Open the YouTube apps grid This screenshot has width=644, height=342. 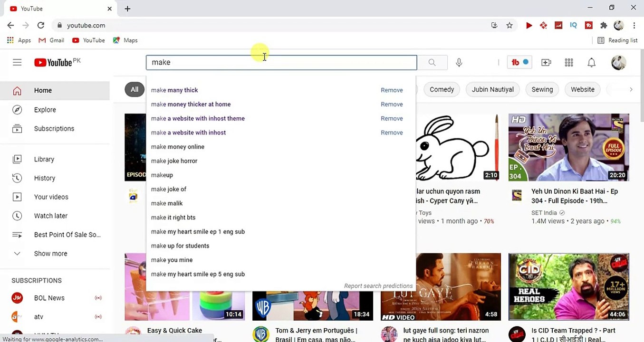[569, 62]
